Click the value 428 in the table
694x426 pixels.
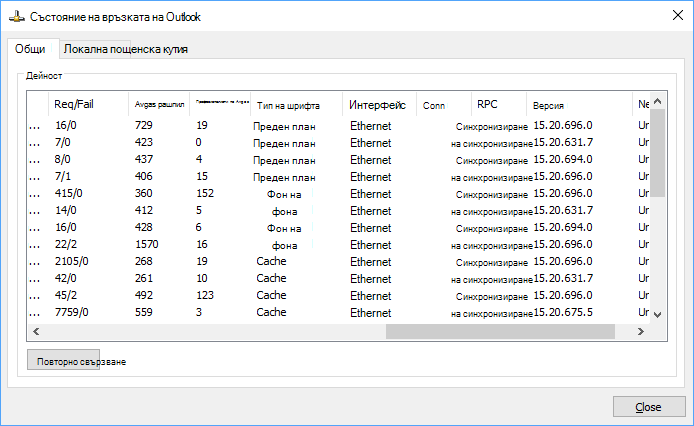tap(143, 227)
